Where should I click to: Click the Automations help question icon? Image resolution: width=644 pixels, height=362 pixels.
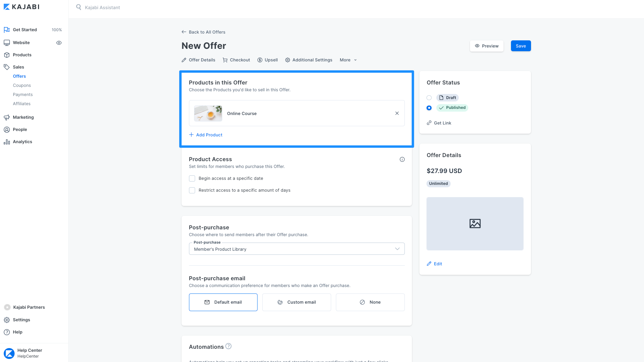(229, 346)
